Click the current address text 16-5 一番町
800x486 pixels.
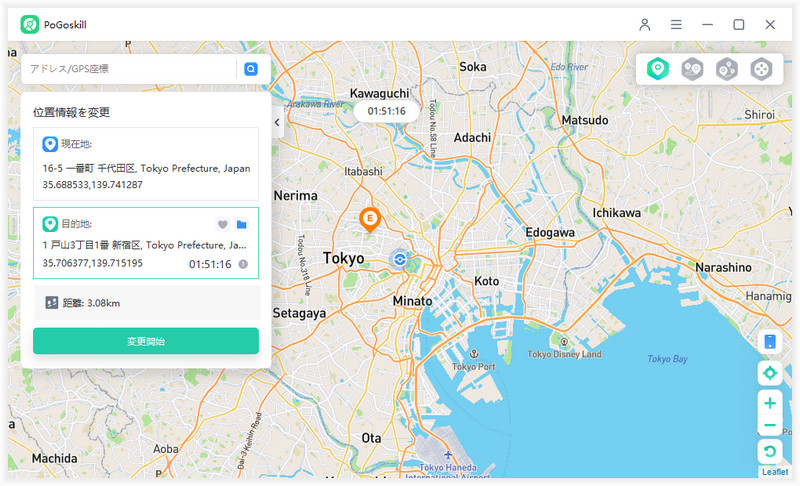(x=146, y=168)
